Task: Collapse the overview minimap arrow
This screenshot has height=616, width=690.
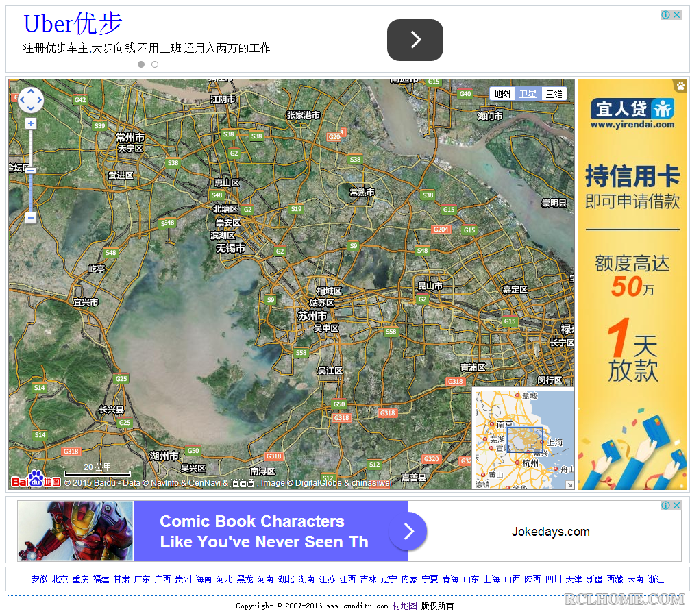Action: point(570,485)
